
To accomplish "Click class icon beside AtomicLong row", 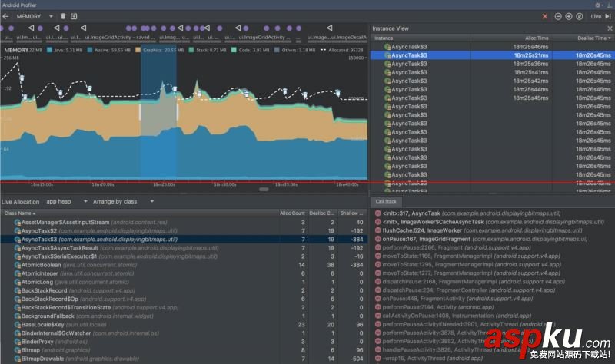I will 17,282.
